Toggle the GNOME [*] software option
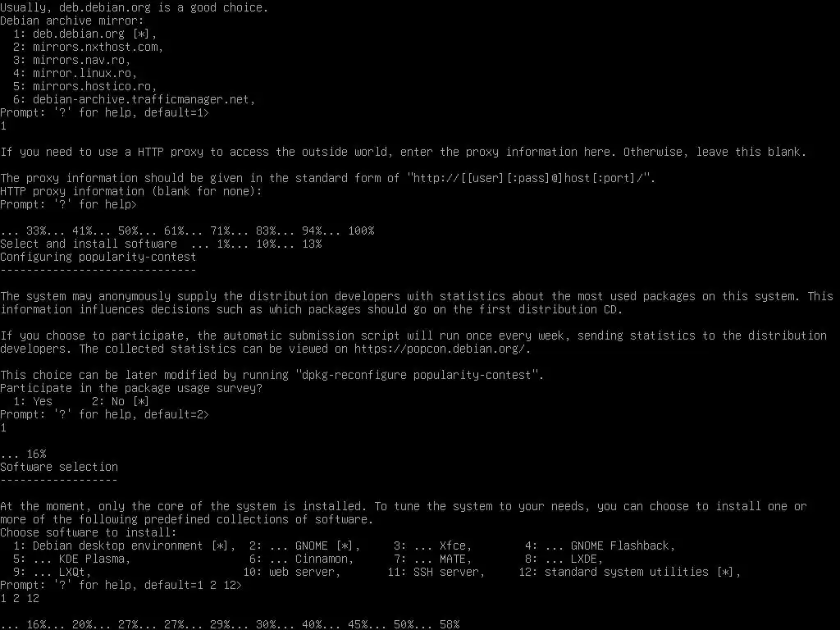This screenshot has width=840, height=630. click(305, 546)
